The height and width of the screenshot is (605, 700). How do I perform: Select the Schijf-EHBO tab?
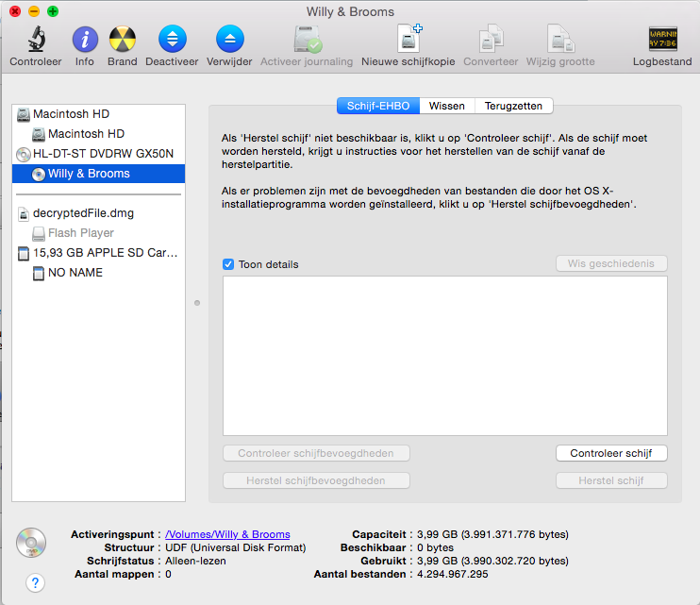378,106
